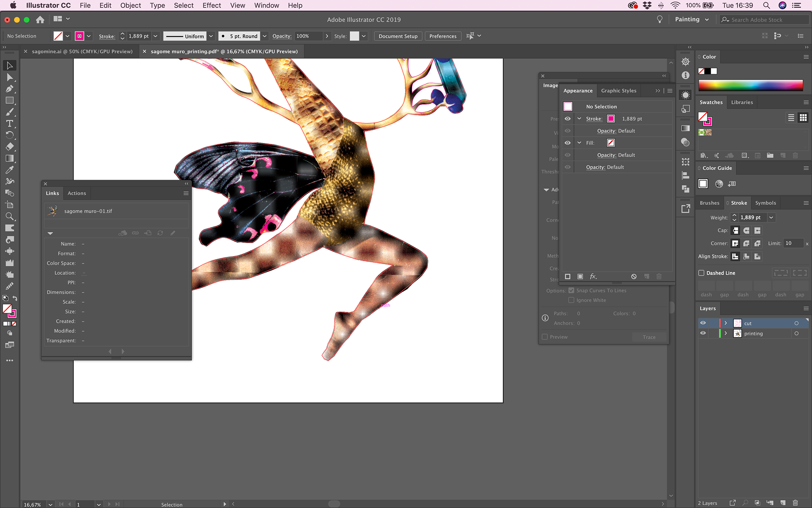Select the Pen tool
The width and height of the screenshot is (812, 508).
pyautogui.click(x=10, y=89)
